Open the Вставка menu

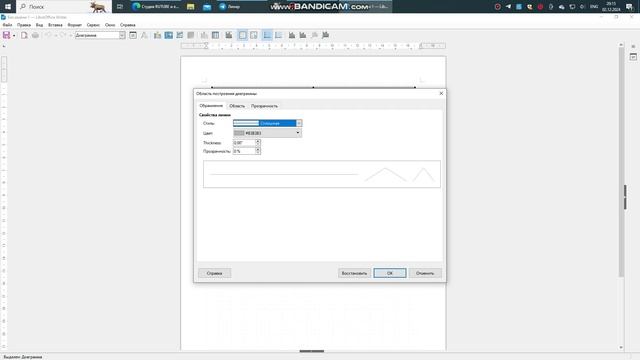pos(55,25)
